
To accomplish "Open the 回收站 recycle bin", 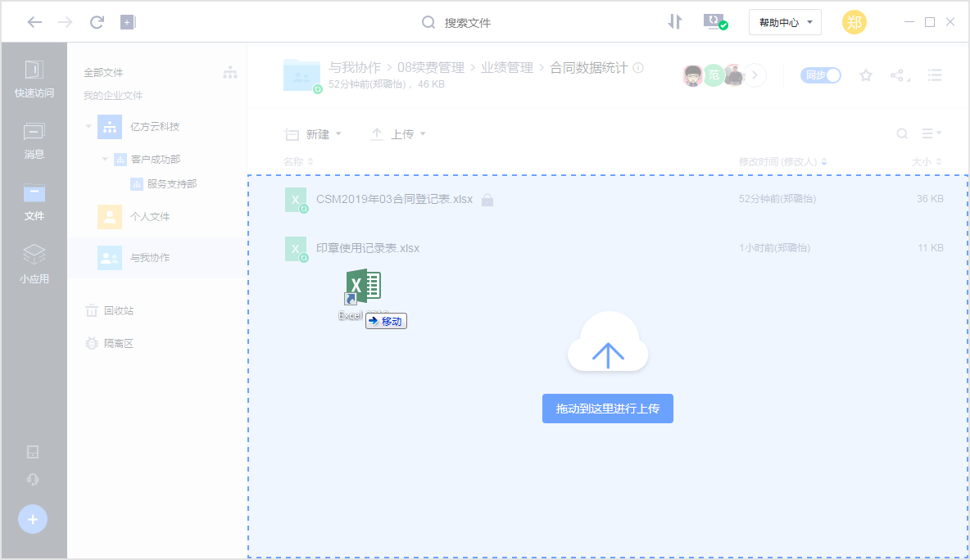I will click(117, 310).
